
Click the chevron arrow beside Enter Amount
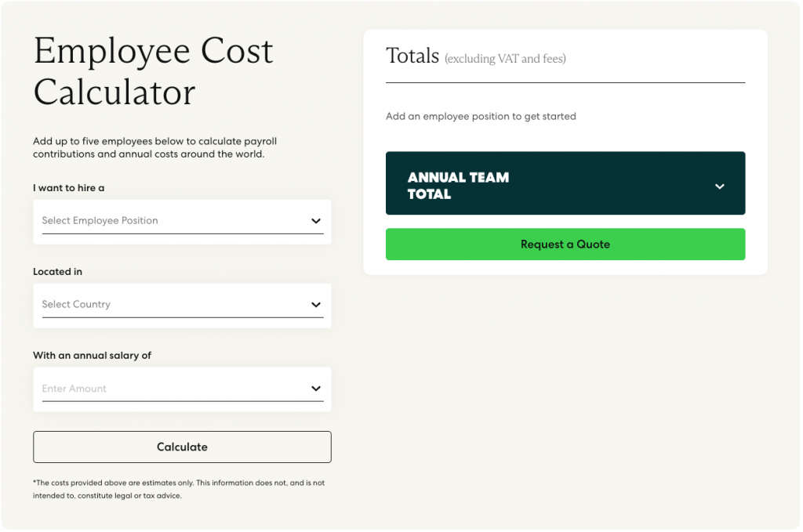pyautogui.click(x=316, y=389)
